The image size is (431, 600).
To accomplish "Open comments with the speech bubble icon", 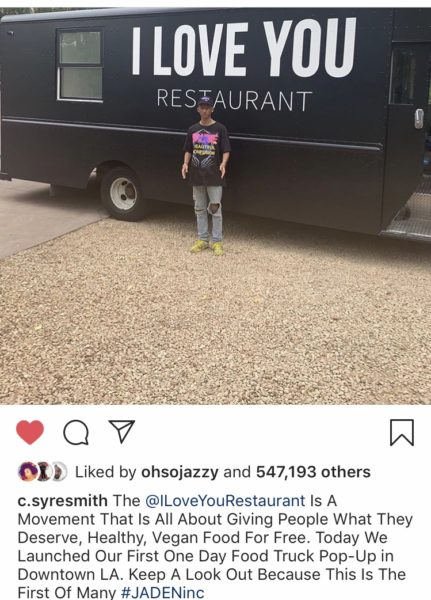I will [x=76, y=432].
